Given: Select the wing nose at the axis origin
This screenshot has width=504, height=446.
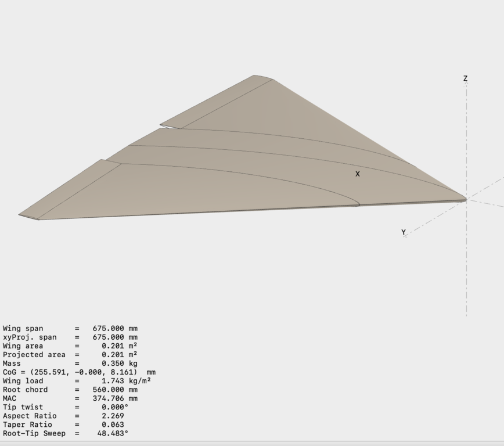Looking at the screenshot, I should [464, 200].
